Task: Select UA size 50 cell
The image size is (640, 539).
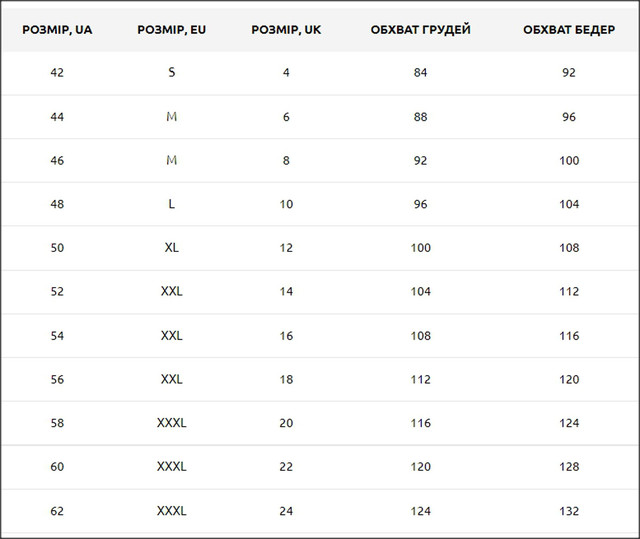Action: pos(57,248)
